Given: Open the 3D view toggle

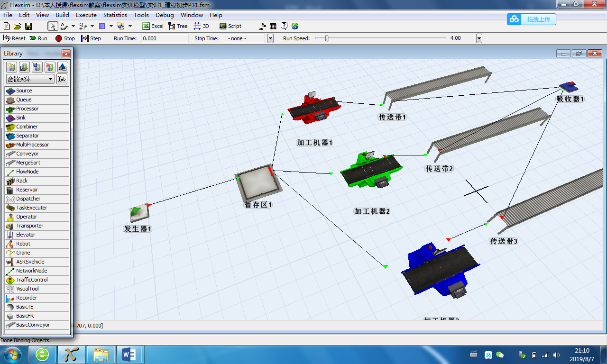Looking at the screenshot, I should point(202,26).
